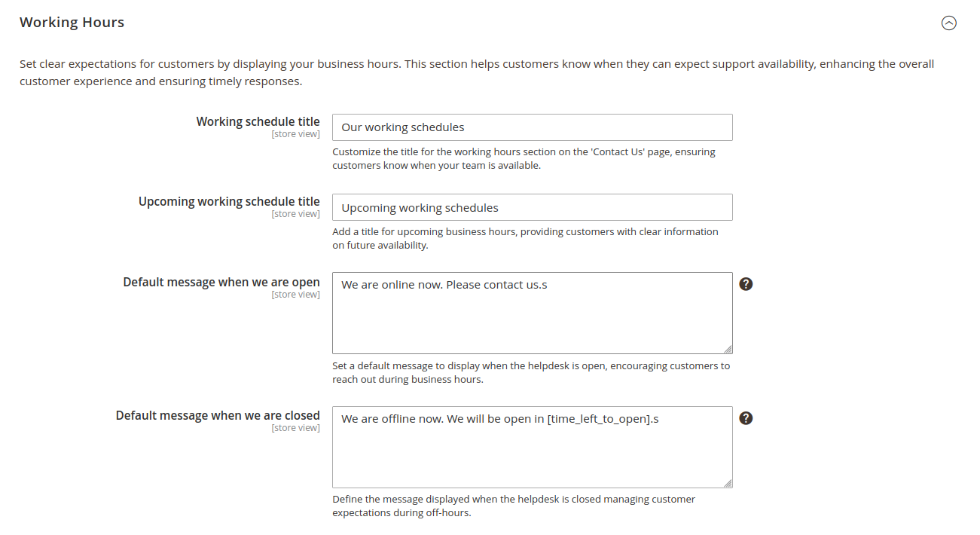980x535 pixels.
Task: Click store view scope under closed message label
Action: [295, 428]
